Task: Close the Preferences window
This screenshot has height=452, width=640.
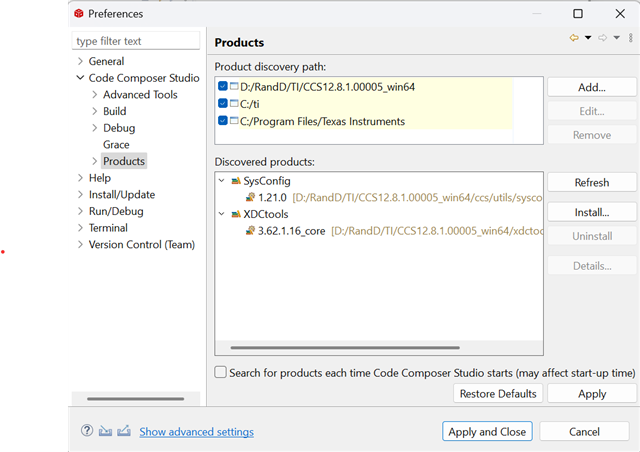Action: [x=620, y=13]
